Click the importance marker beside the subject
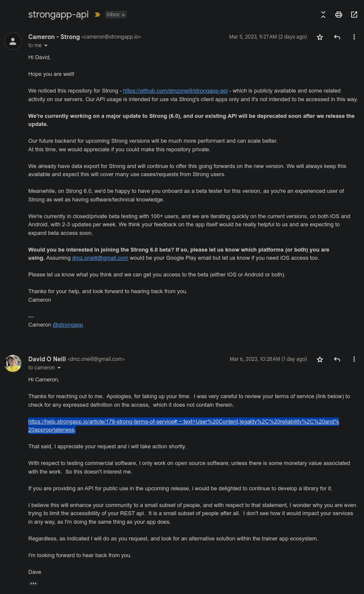 [97, 15]
